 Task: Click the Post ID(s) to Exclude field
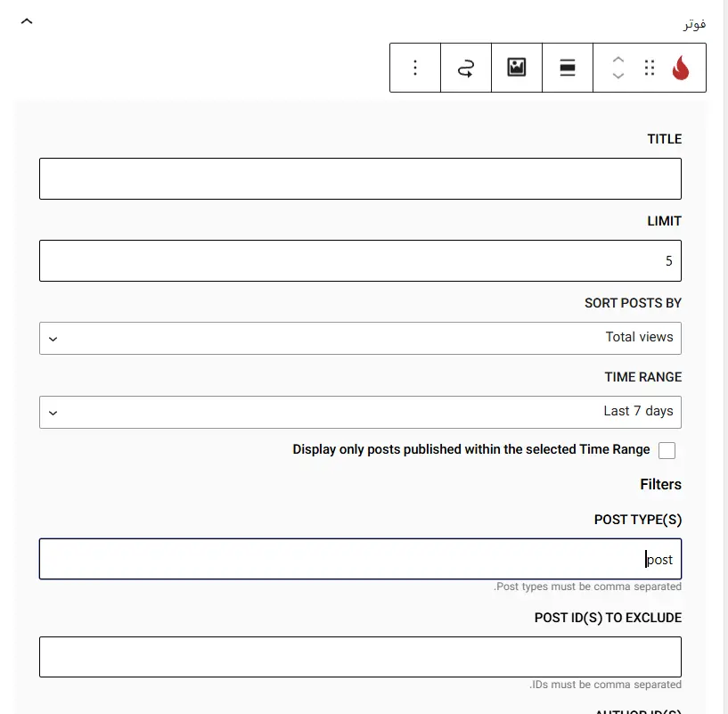click(360, 657)
